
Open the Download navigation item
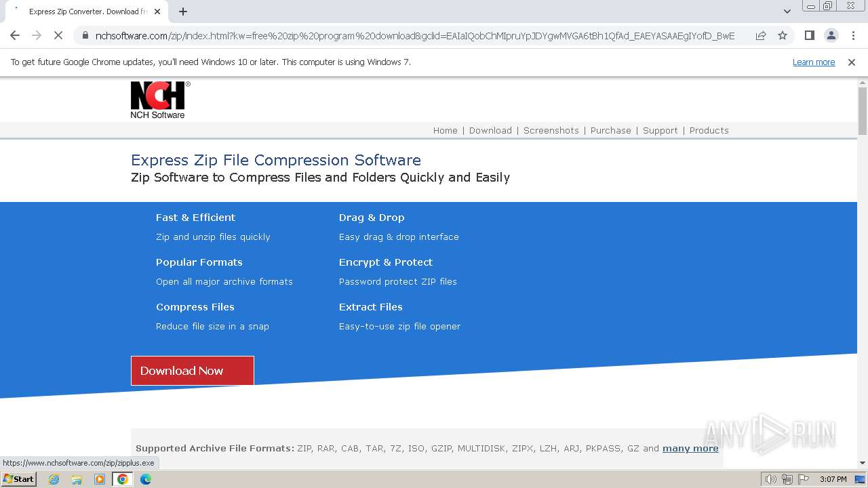[490, 131]
